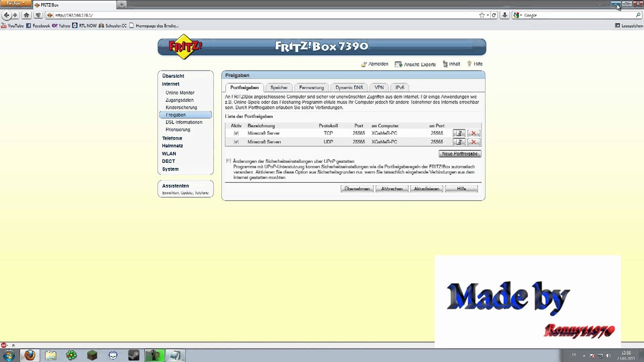Screen dimensions: 644x362
Task: Toggle Aktiv checkbox for the TCP rule
Action: click(236, 133)
